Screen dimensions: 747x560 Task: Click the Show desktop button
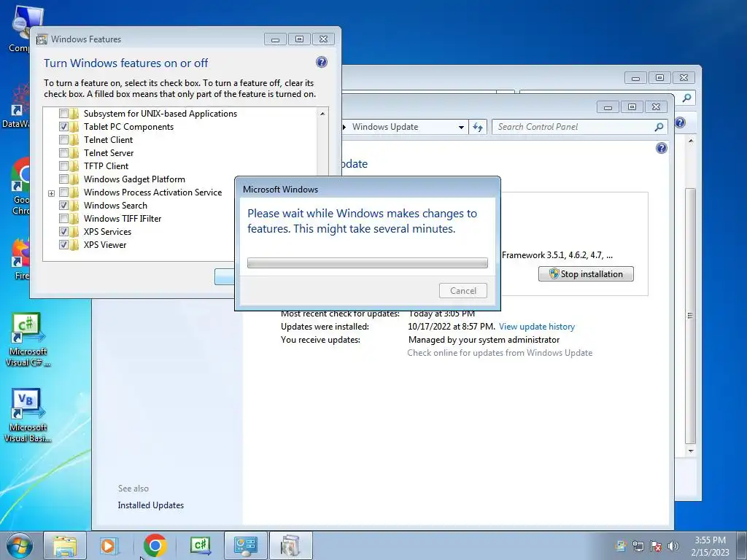[742, 545]
